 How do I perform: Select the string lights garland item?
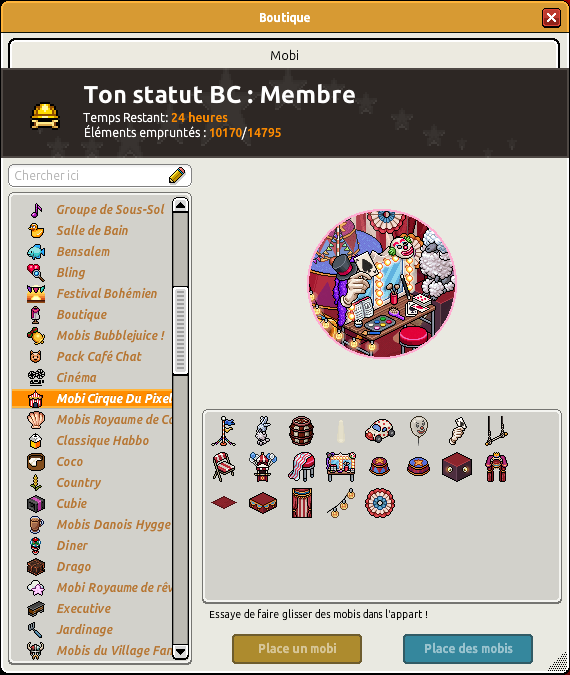(341, 502)
